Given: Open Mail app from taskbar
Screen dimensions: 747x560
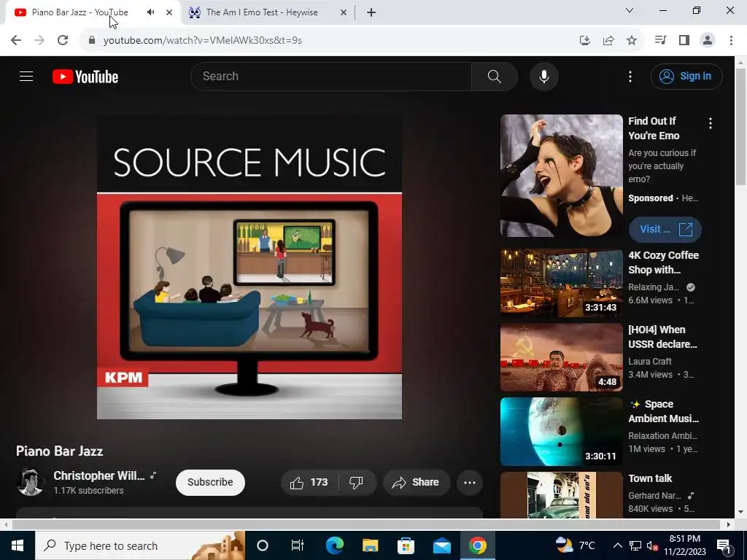Looking at the screenshot, I should [441, 545].
